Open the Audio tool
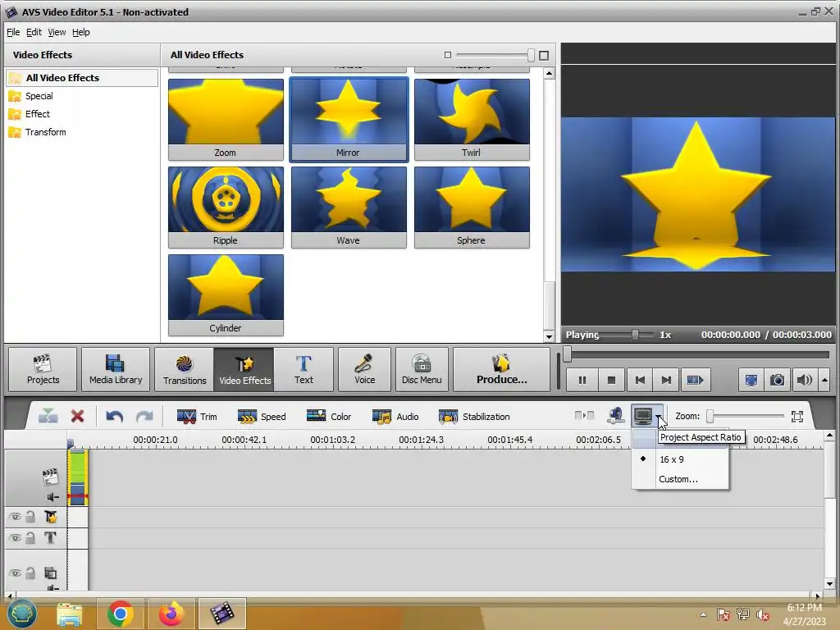840x630 pixels. [395, 416]
